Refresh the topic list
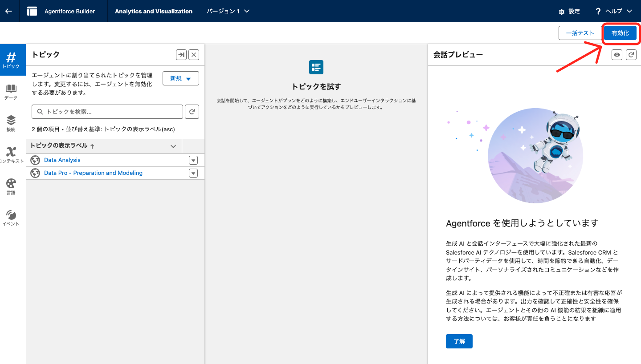641x364 pixels. pyautogui.click(x=192, y=112)
